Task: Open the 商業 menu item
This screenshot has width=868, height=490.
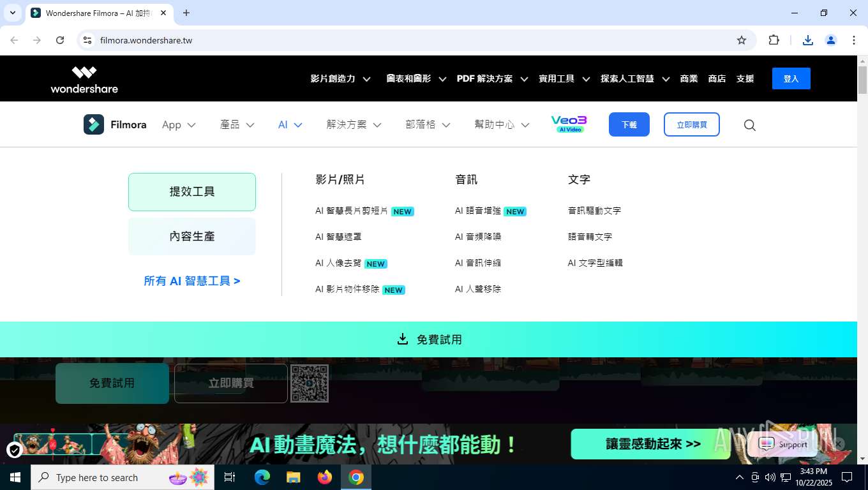Action: click(689, 78)
